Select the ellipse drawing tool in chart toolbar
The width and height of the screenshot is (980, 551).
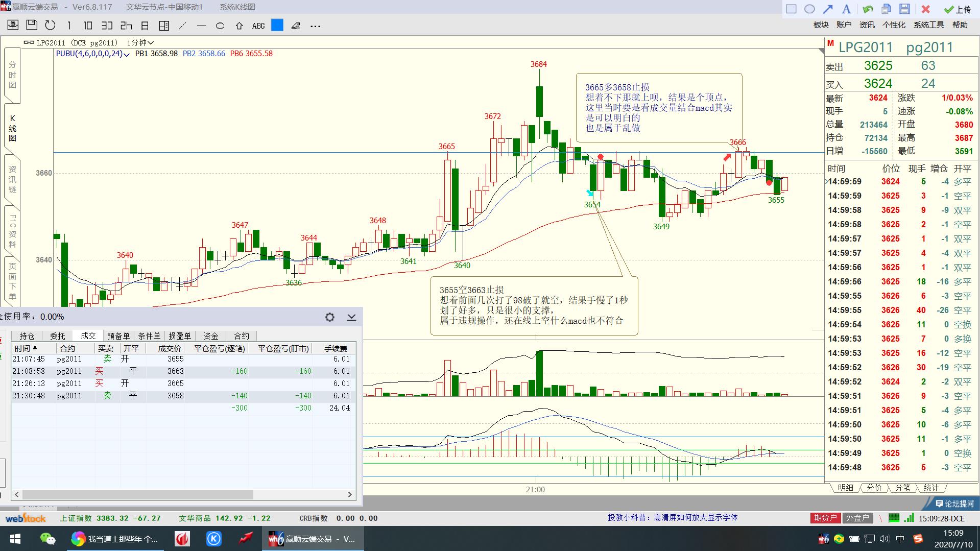click(x=220, y=26)
